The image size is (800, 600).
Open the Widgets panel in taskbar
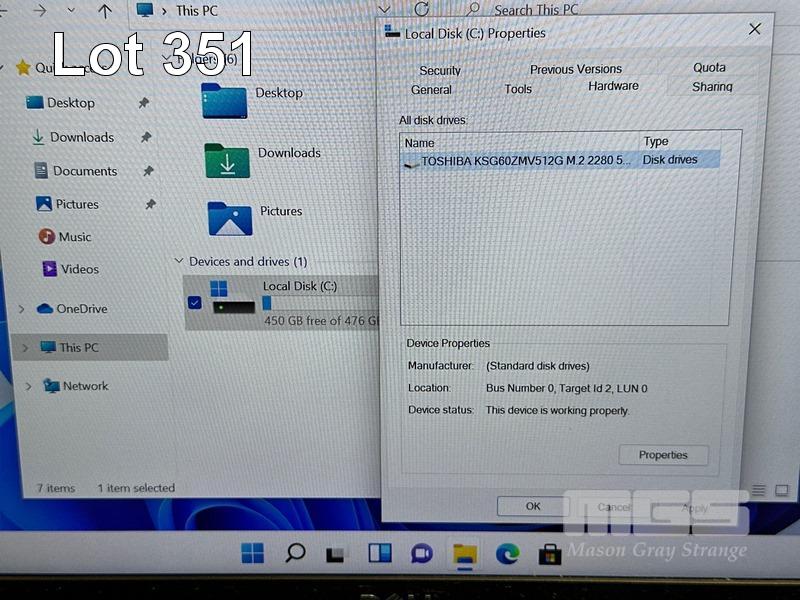[x=379, y=553]
